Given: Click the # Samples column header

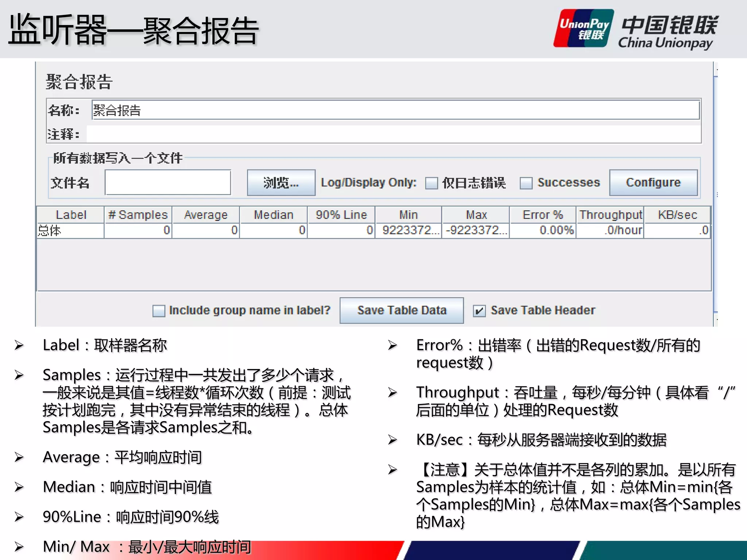Looking at the screenshot, I should [x=138, y=215].
